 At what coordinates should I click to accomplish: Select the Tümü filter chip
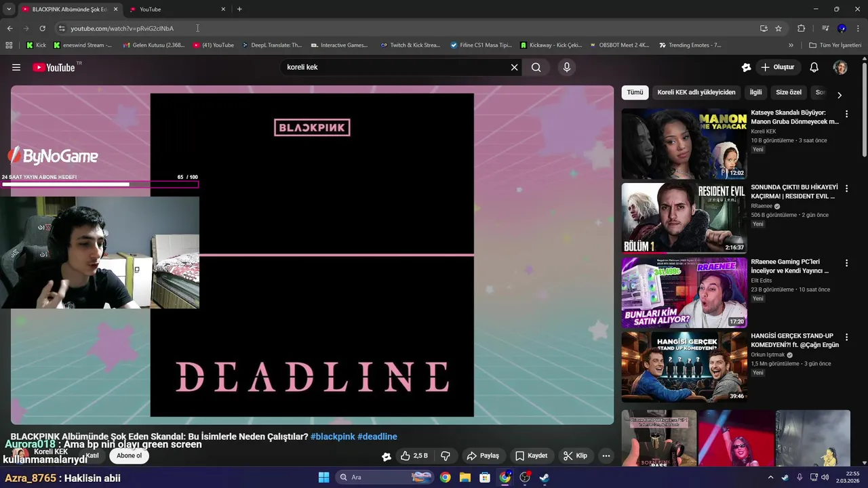click(x=635, y=92)
